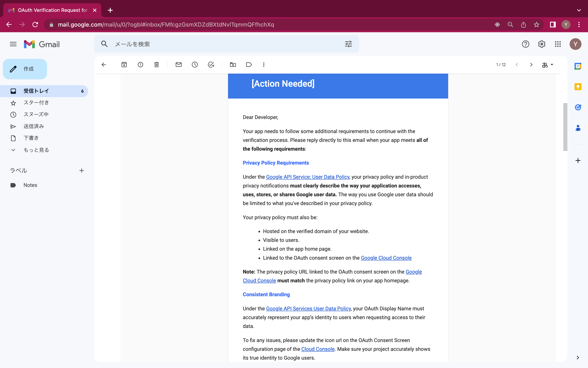Close the OAuth Verification Request tab

(95, 10)
